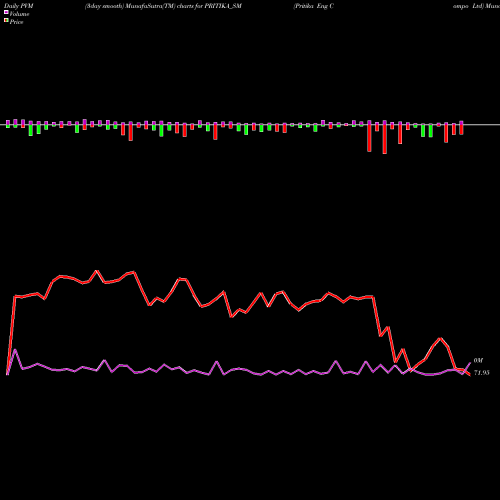
Task: Click the 'PRITIKA_SM' symbol text in the title
Action: 223,6
